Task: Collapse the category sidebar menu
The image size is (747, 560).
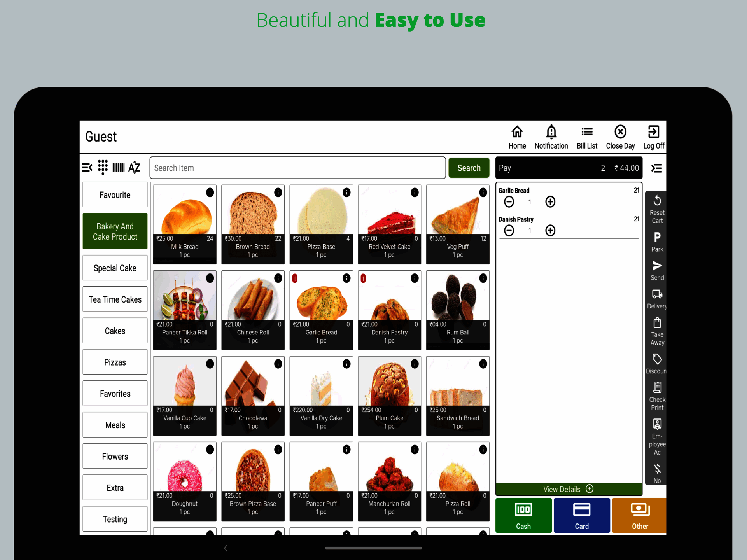Action: tap(87, 168)
